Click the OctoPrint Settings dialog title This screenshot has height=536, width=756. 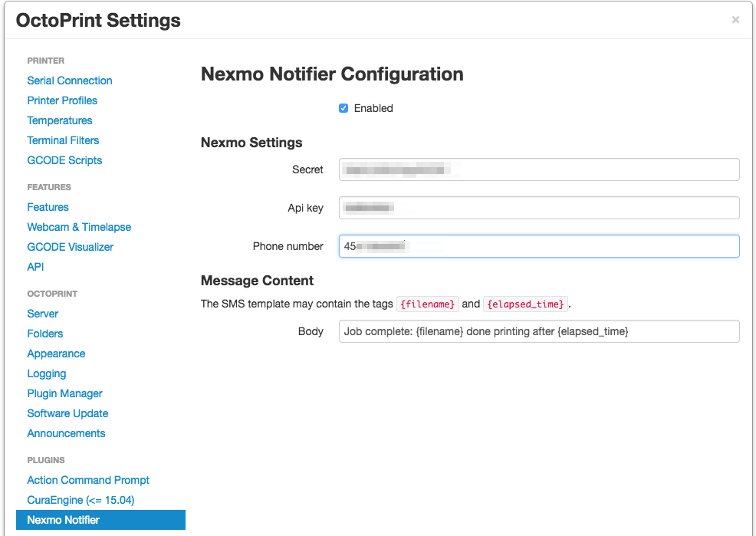(x=98, y=20)
